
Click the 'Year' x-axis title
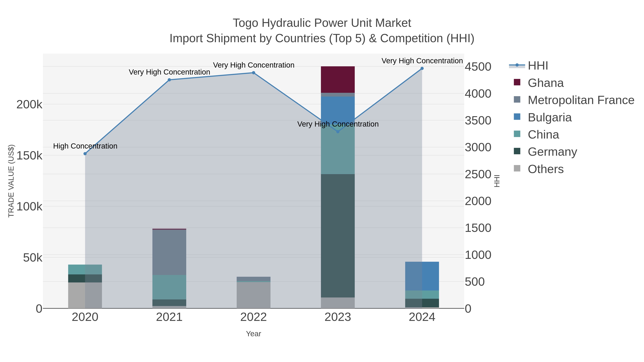(x=253, y=334)
